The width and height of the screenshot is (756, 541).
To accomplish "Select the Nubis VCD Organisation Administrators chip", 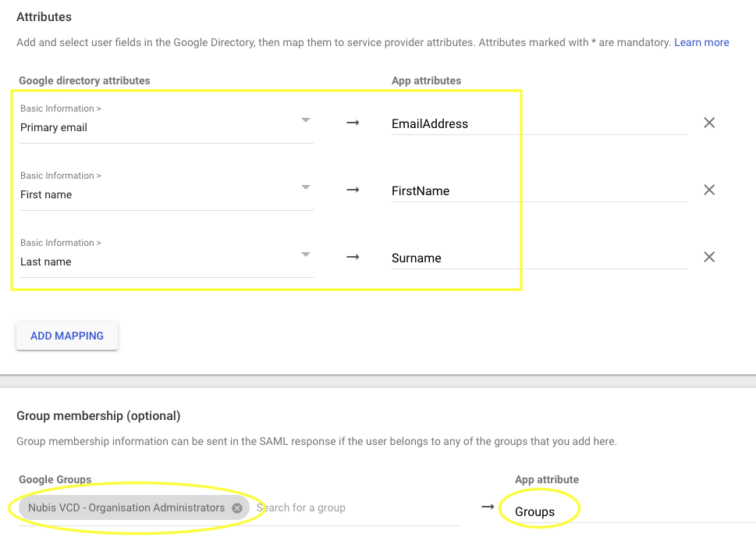I will [x=126, y=507].
